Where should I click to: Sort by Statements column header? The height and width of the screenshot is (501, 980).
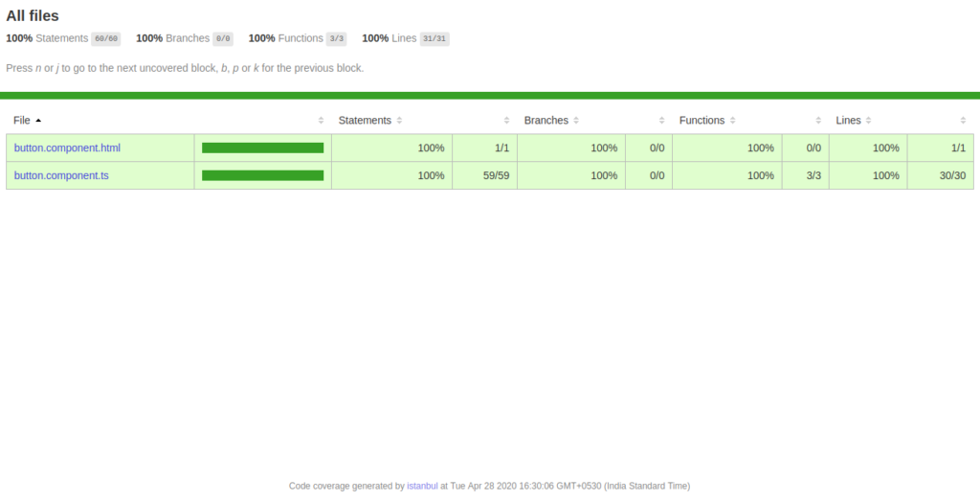pyautogui.click(x=365, y=120)
